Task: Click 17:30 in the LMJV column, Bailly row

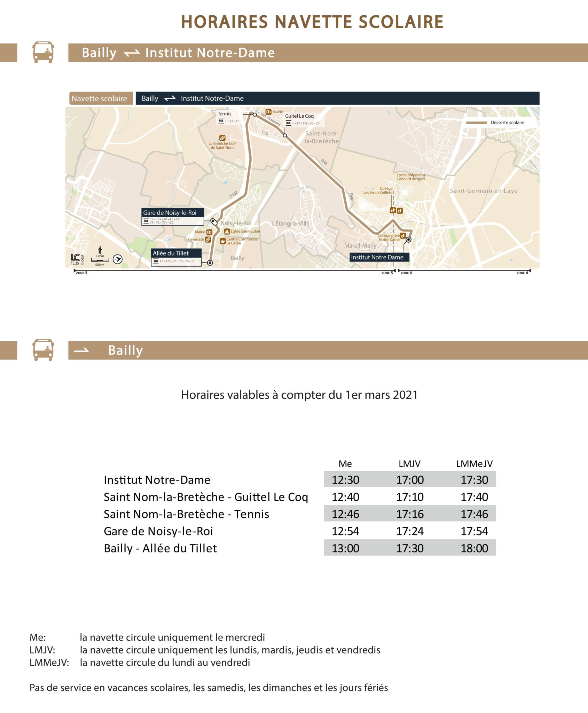Action: [x=410, y=548]
